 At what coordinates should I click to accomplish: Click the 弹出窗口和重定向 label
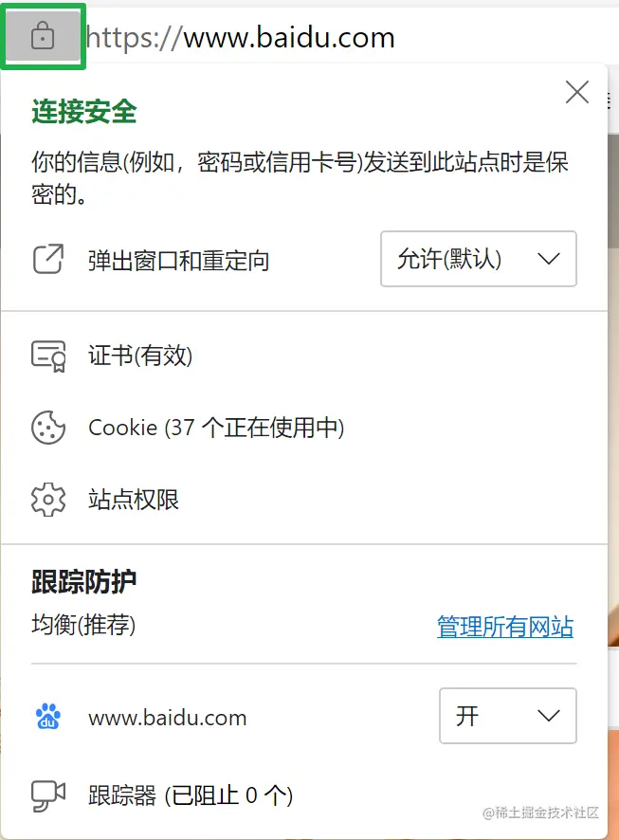point(179,261)
